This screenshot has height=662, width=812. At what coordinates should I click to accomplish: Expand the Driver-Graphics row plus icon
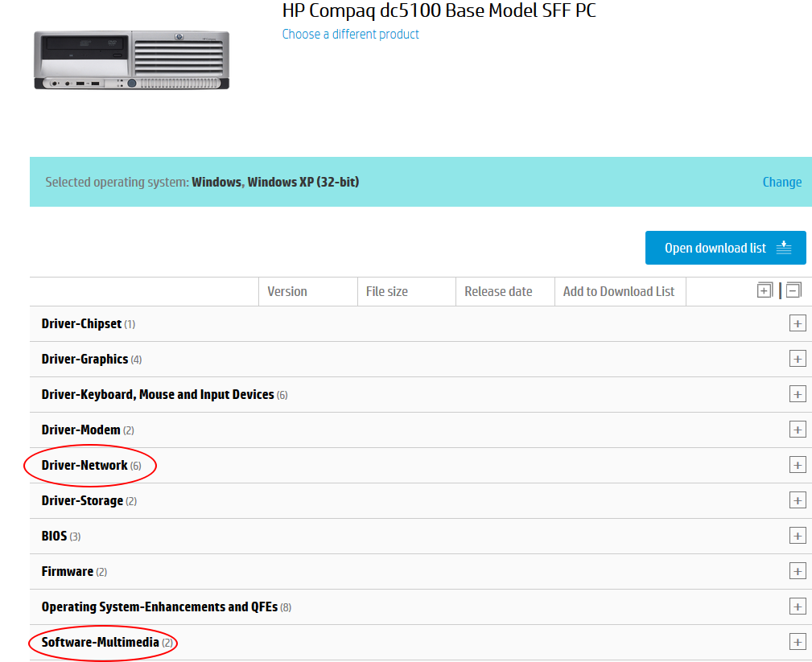pyautogui.click(x=798, y=359)
